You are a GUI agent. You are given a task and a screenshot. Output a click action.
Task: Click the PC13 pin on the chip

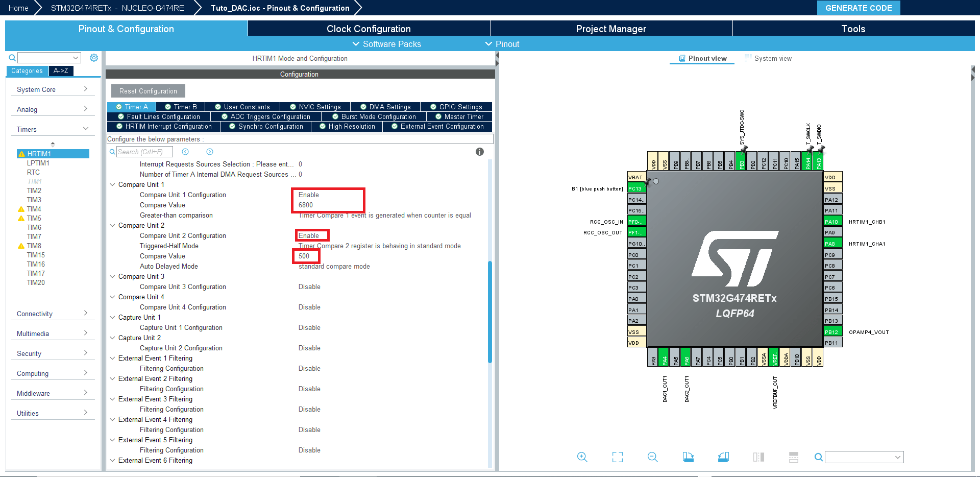click(x=636, y=188)
